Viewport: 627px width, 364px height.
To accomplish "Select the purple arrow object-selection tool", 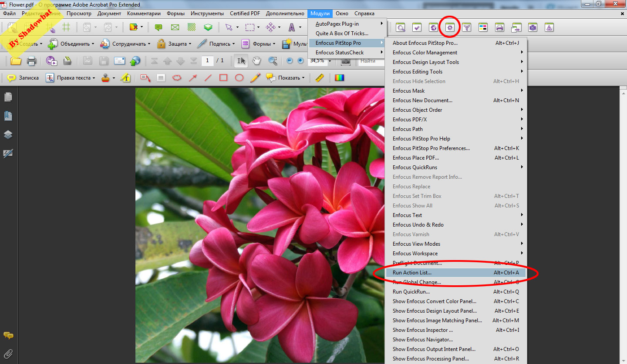I will point(229,27).
